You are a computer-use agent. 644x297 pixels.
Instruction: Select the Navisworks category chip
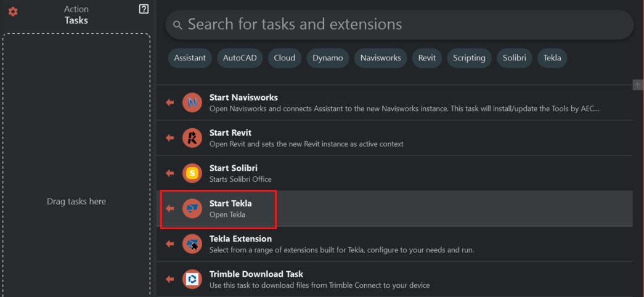(380, 58)
